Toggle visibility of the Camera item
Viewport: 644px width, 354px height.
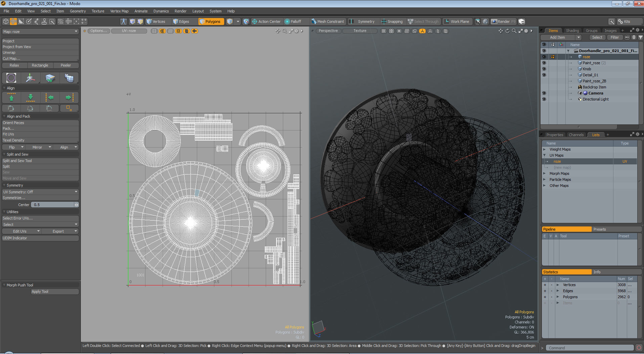click(544, 93)
